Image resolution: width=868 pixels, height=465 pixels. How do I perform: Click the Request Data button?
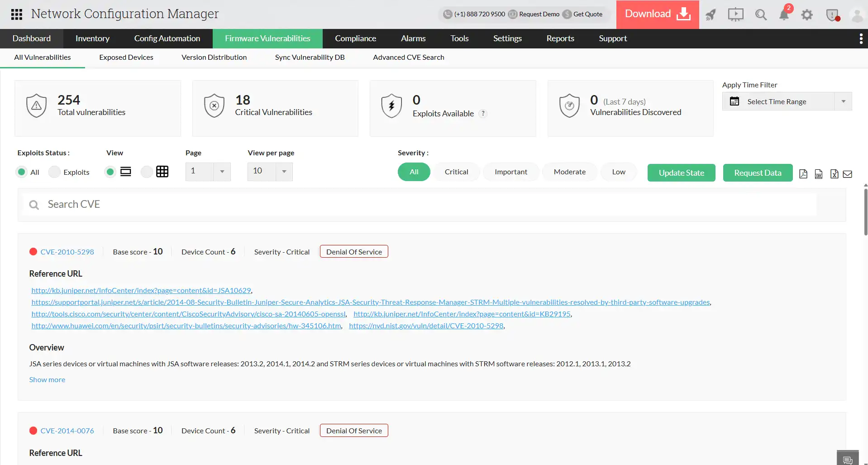click(x=758, y=173)
